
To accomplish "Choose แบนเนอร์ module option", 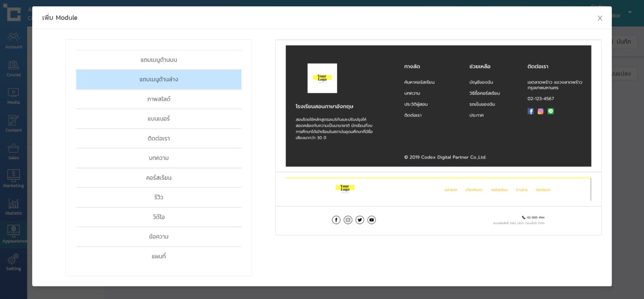I will point(159,119).
